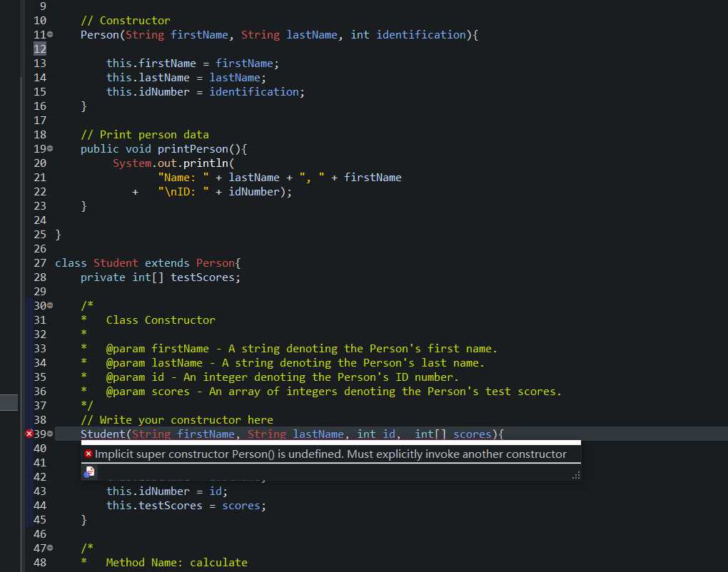Viewport: 728px width, 572px height.
Task: Click '@param firstName' in the Javadoc comment
Action: click(158, 348)
